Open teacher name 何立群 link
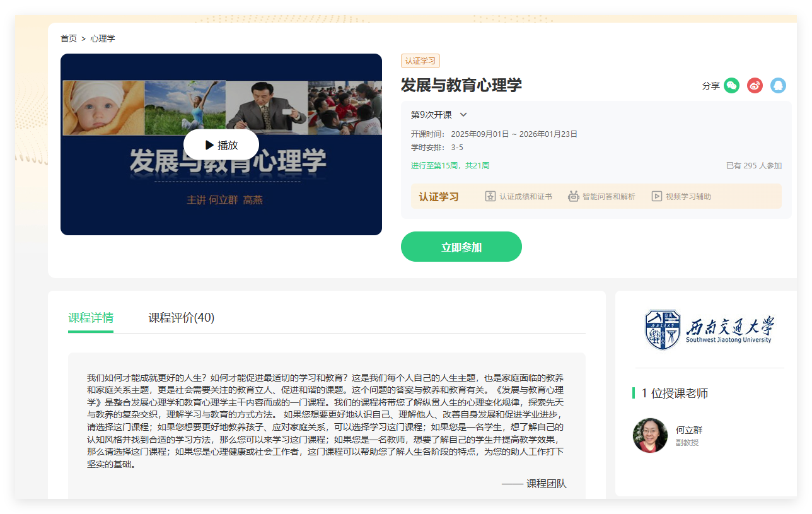Image resolution: width=812 pixels, height=514 pixels. click(x=688, y=430)
